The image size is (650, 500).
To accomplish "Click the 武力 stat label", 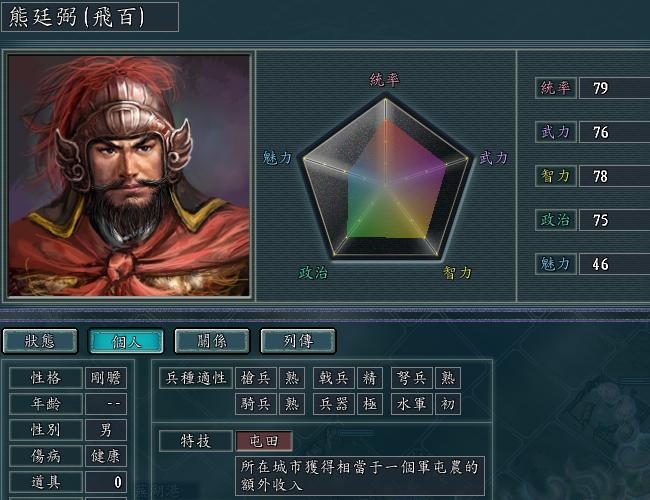I will [x=555, y=132].
